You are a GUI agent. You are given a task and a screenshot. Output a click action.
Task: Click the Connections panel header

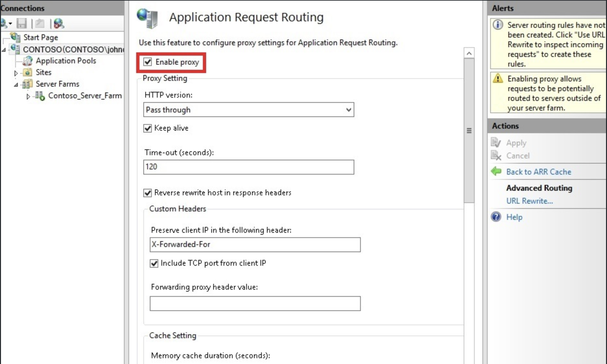coord(62,8)
